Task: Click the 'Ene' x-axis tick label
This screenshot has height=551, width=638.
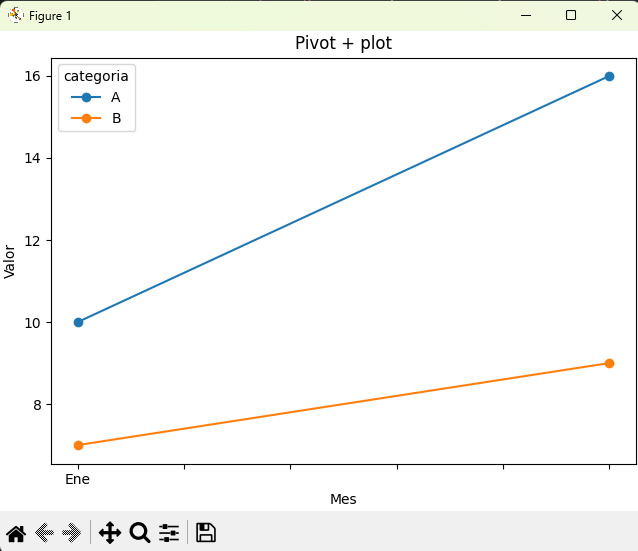Action: (78, 480)
